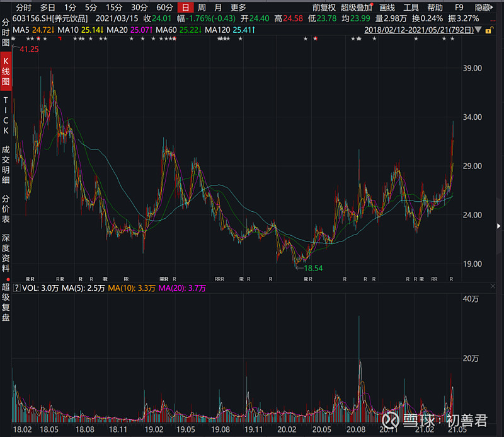Open the 帮助 help menu

(x=435, y=8)
